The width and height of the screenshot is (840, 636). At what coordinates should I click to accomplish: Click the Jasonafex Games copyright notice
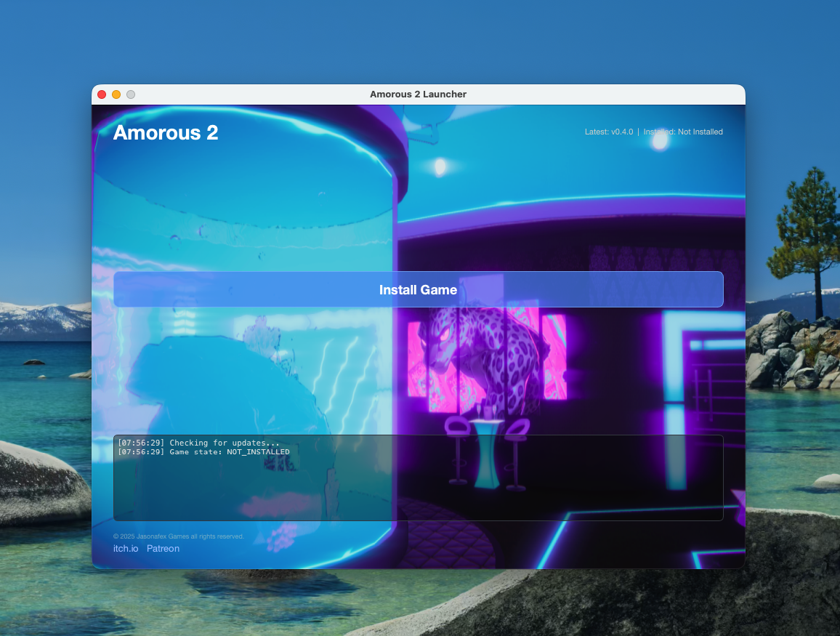[179, 536]
